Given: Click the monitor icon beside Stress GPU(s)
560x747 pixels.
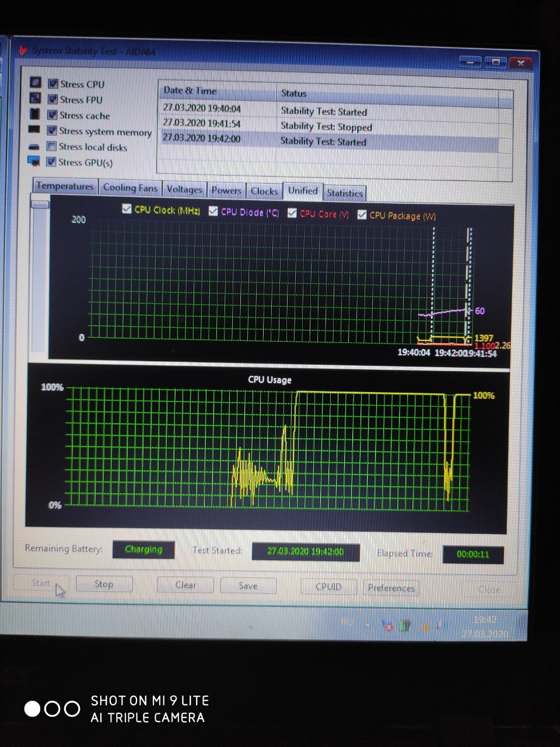Looking at the screenshot, I should click(x=34, y=160).
